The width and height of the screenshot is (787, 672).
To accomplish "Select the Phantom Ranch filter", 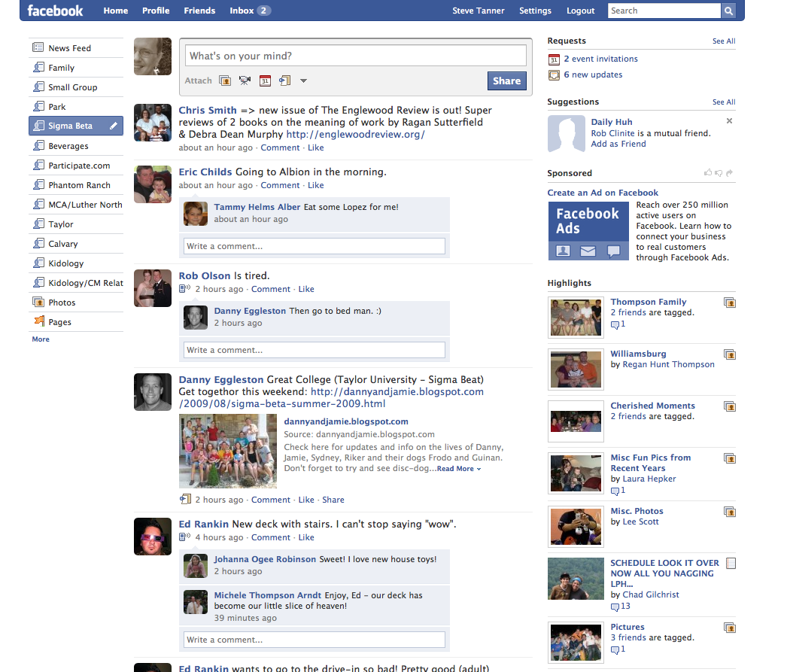I will pyautogui.click(x=76, y=184).
